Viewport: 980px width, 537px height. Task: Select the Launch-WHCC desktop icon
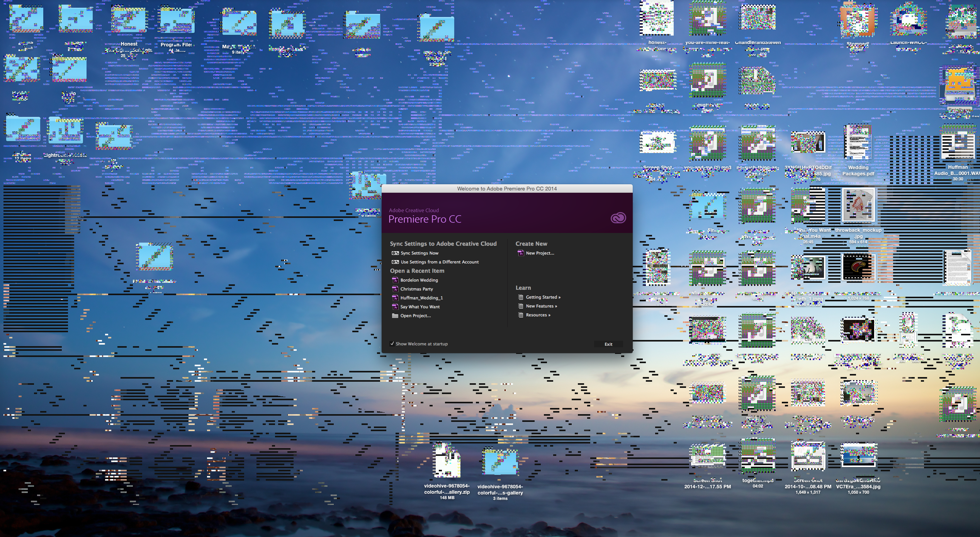click(908, 19)
